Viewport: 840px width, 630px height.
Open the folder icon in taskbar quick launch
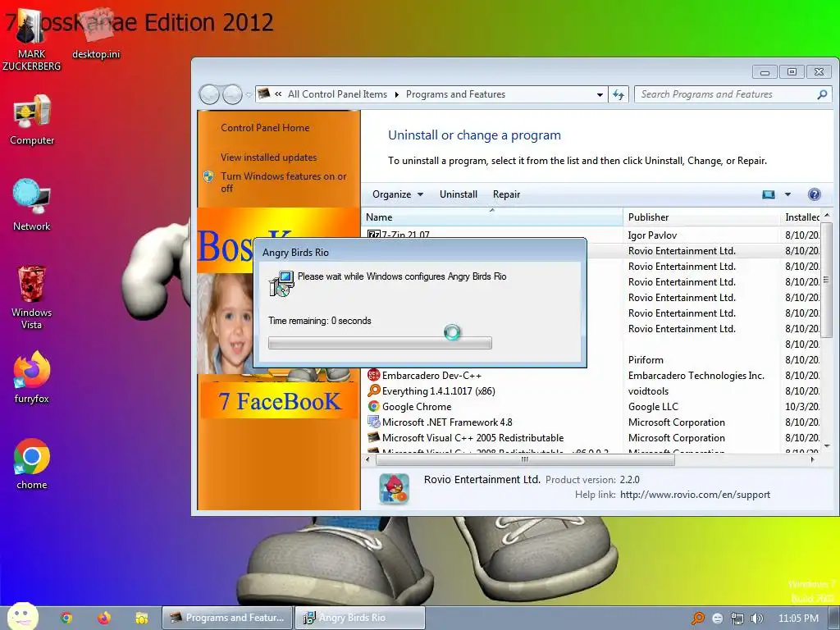[141, 618]
